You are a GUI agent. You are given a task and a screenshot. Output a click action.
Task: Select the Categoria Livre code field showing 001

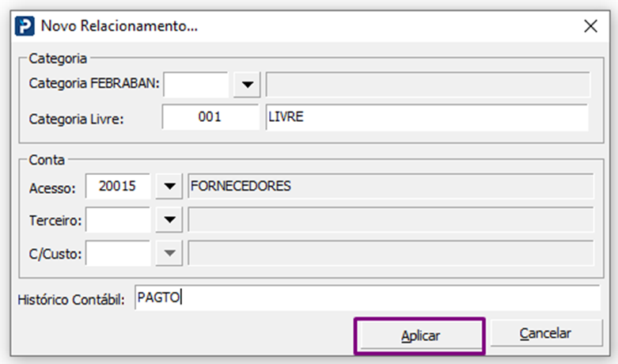tap(210, 117)
